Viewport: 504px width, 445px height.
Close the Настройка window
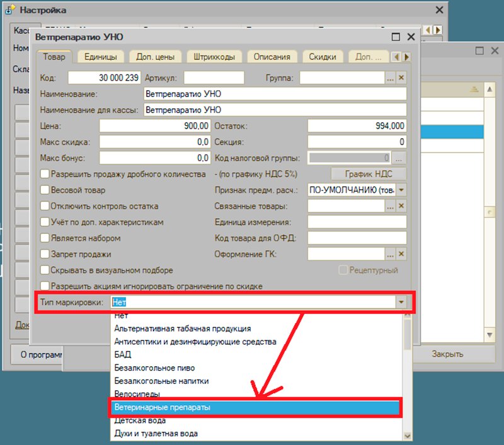tap(439, 10)
